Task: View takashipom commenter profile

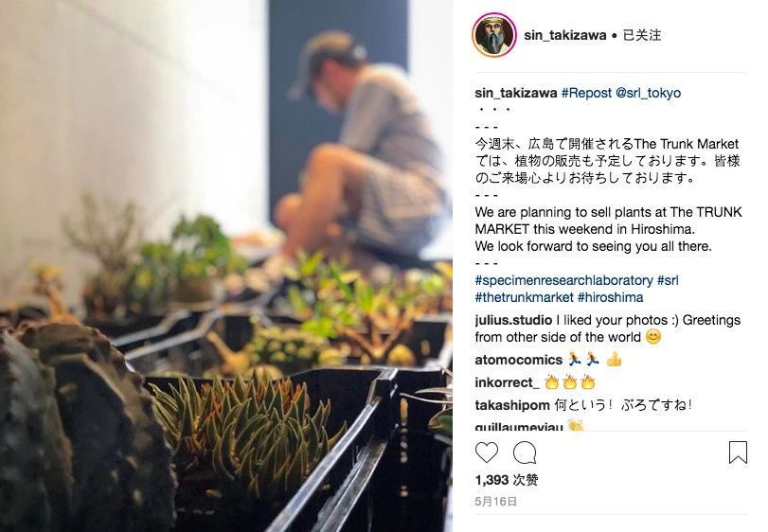Action: pyautogui.click(x=512, y=405)
